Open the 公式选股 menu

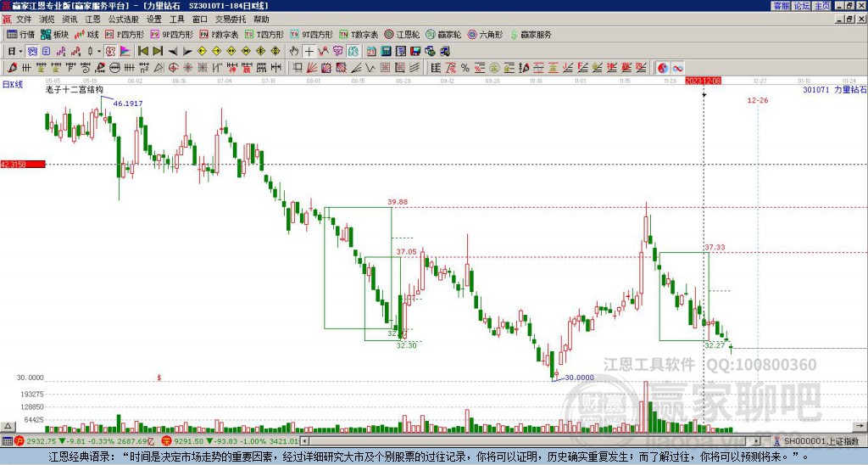click(123, 20)
